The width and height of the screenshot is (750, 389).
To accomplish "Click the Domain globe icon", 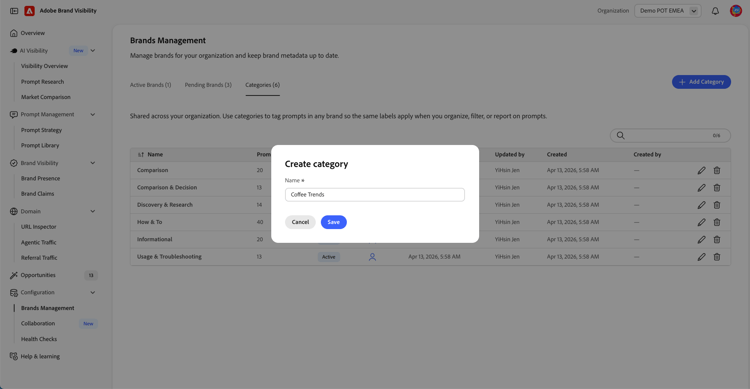I will [13, 211].
